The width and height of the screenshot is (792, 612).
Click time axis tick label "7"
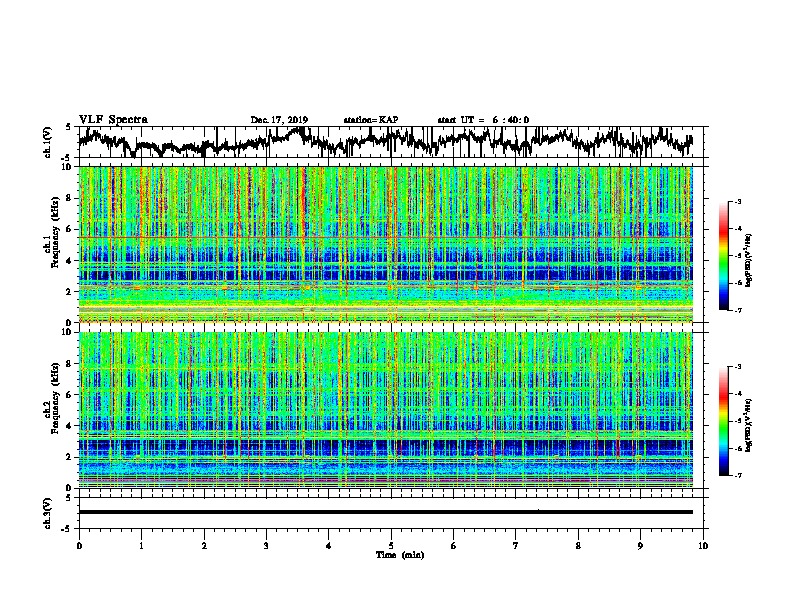[x=516, y=546]
